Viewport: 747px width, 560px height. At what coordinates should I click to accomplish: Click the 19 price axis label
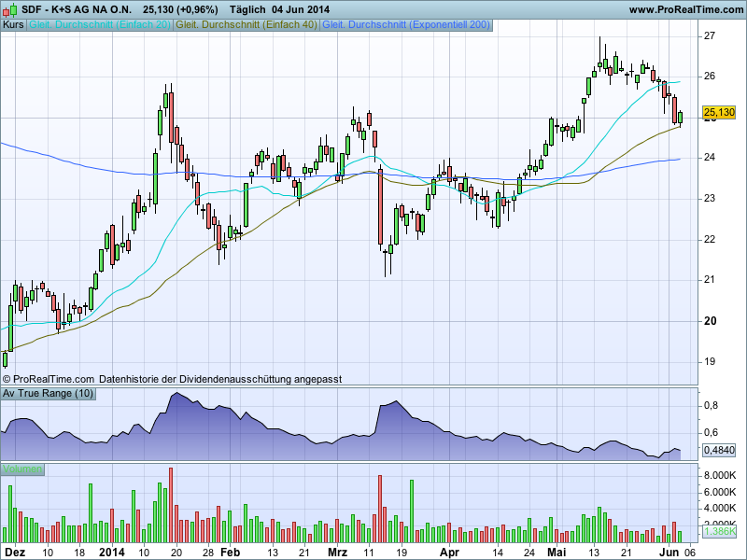(710, 361)
